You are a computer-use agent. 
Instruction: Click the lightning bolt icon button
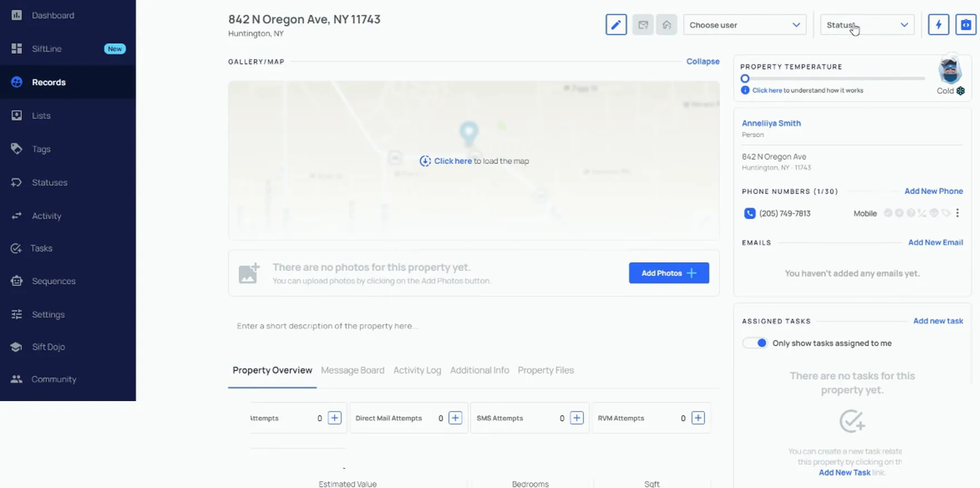point(938,25)
